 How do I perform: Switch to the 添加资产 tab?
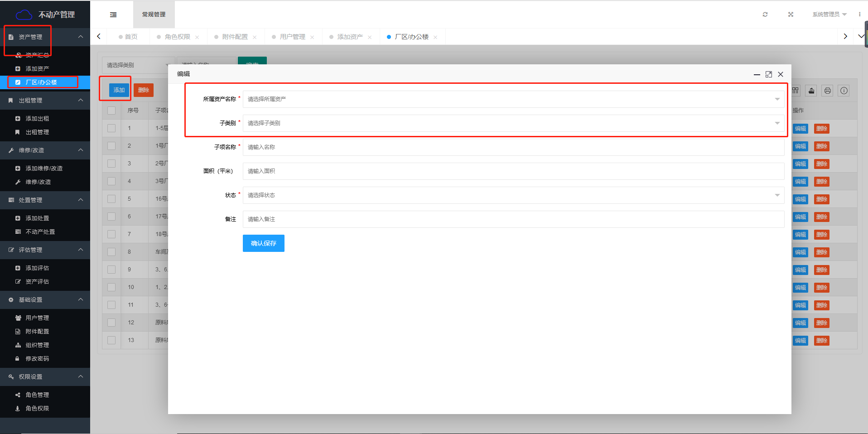[x=350, y=37]
